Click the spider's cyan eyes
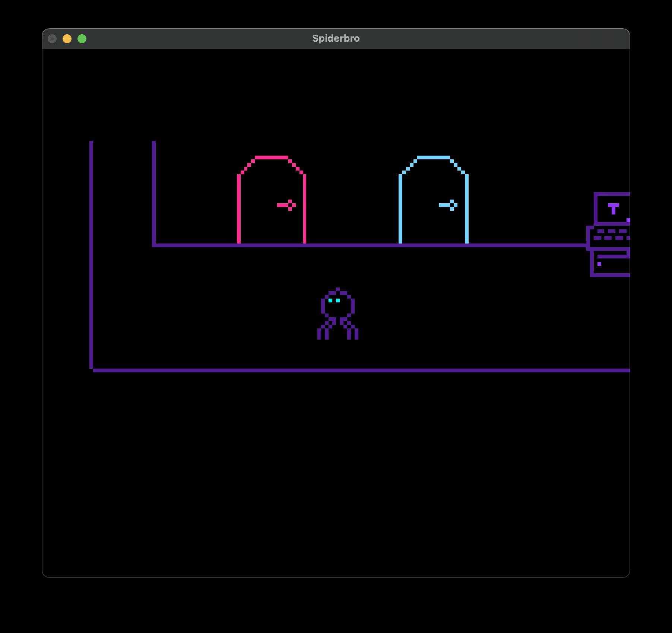The width and height of the screenshot is (672, 633). 334,300
